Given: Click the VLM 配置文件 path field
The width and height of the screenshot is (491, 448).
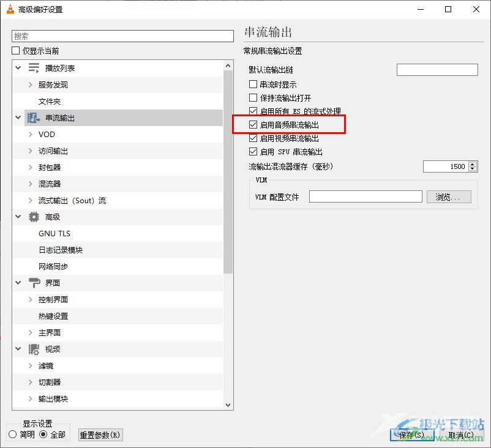Looking at the screenshot, I should (365, 196).
